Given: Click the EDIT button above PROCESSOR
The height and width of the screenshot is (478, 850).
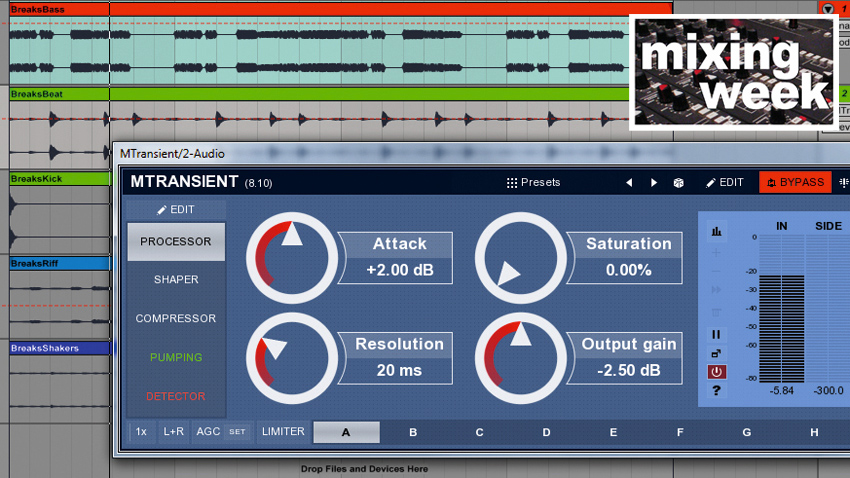Looking at the screenshot, I should click(x=176, y=210).
